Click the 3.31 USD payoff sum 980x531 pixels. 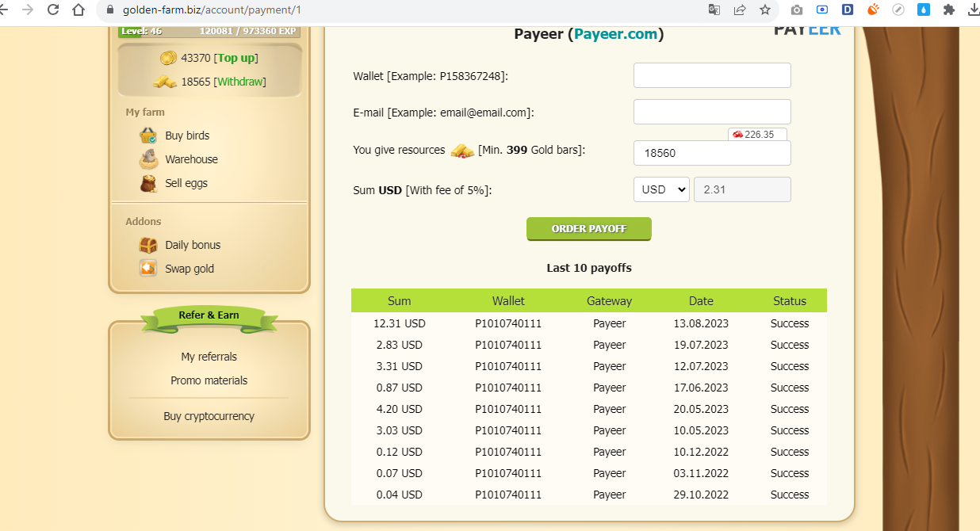pos(400,366)
